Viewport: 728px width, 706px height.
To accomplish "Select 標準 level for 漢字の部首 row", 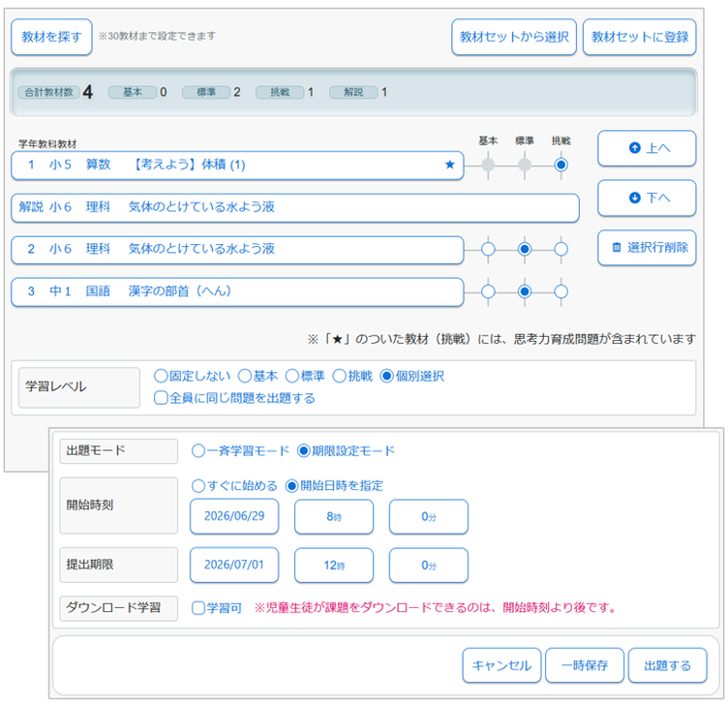I will point(525,292).
